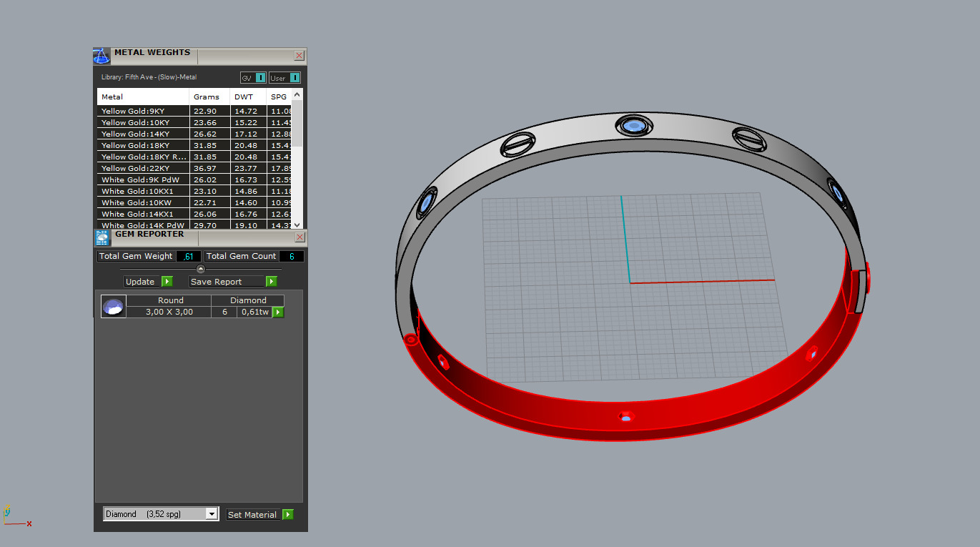980x547 pixels.
Task: Select the Yellow Gold:10KY row
Action: tap(195, 122)
